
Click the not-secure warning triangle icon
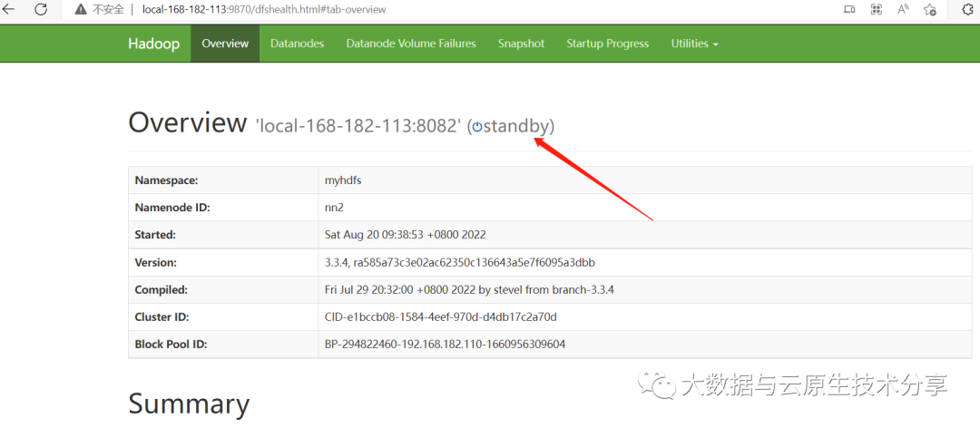[x=81, y=9]
